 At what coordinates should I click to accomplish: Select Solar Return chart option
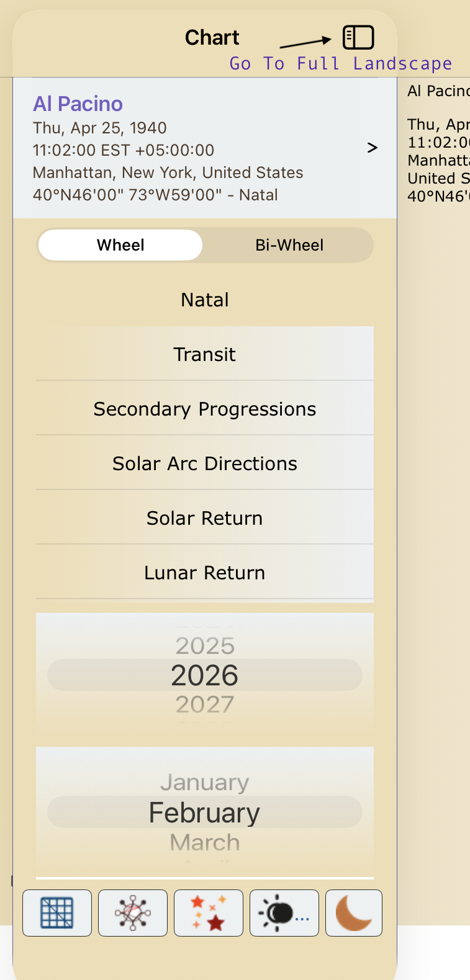205,518
